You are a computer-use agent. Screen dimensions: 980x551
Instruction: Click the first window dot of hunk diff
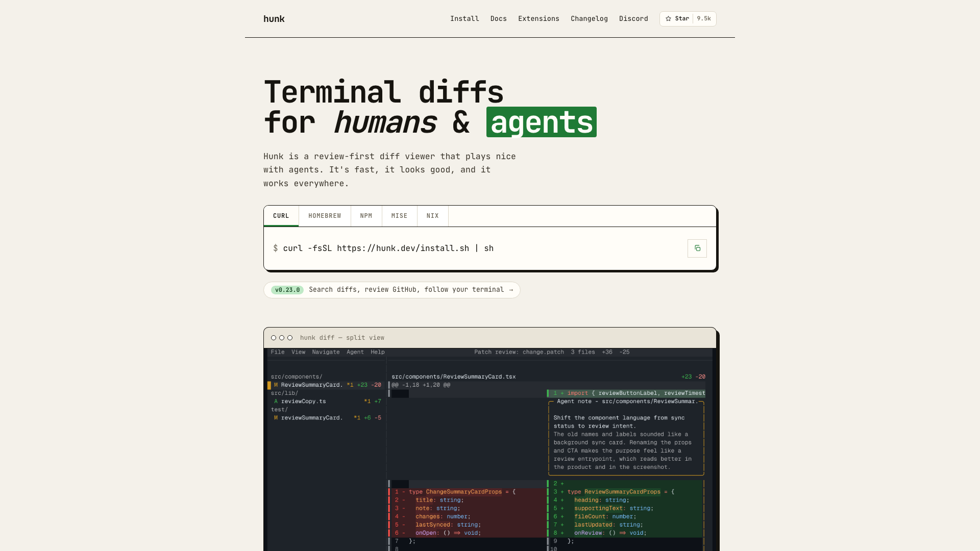pos(274,338)
